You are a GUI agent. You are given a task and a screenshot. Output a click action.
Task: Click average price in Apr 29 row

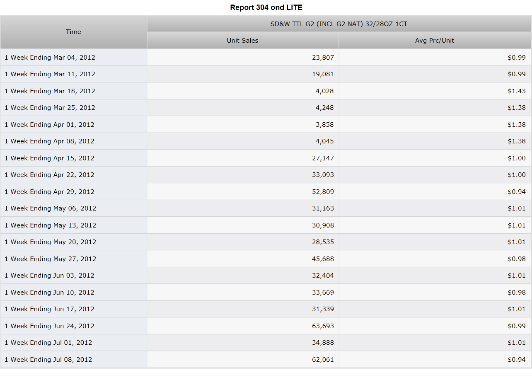517,192
